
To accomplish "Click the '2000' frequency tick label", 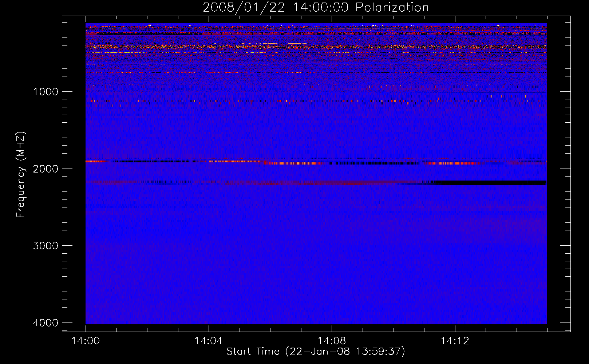I will (46, 169).
